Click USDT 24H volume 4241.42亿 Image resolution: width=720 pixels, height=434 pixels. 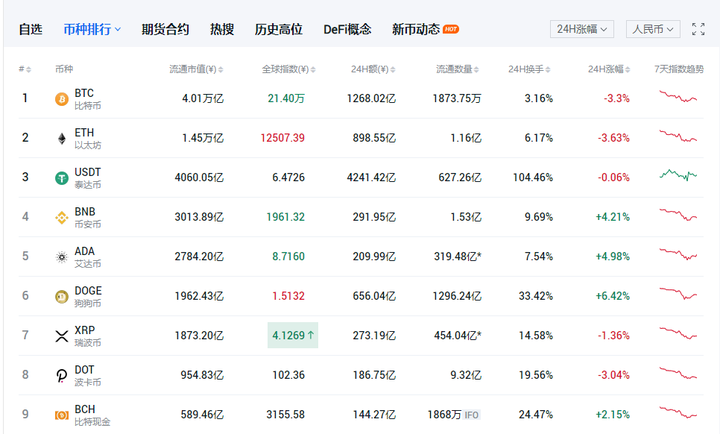[x=371, y=177]
